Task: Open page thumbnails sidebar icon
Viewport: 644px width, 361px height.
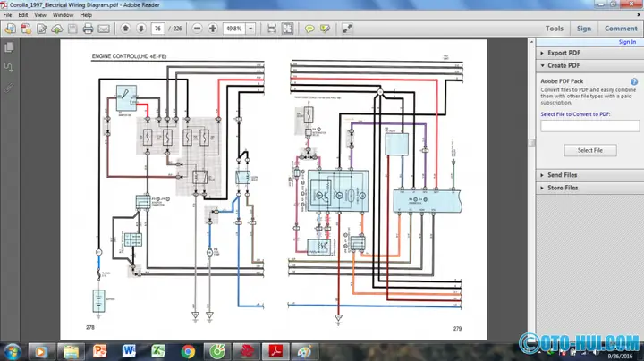Action: 9,47
